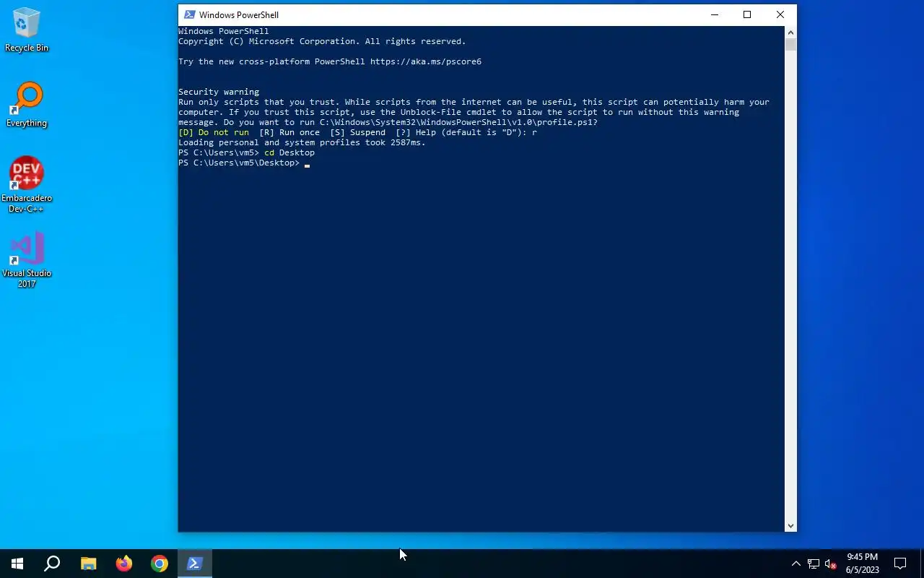This screenshot has width=924, height=578.
Task: Open the Recycle Bin desktop icon
Action: point(27,30)
